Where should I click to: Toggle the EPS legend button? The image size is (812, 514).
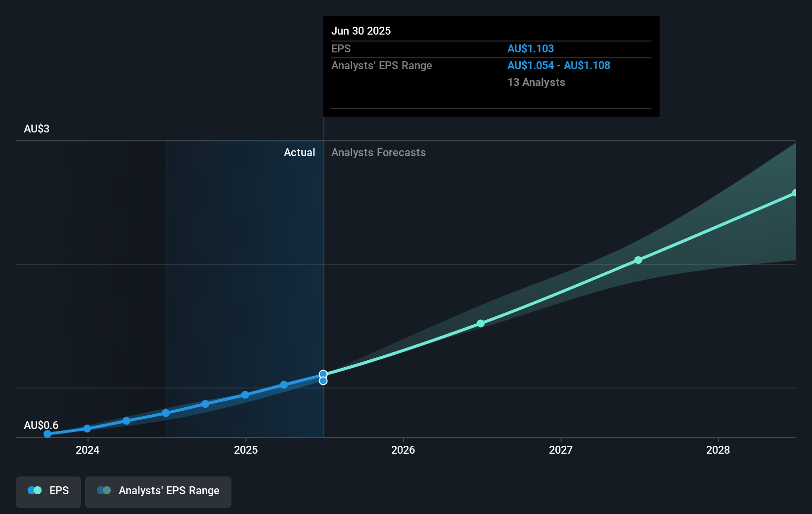tap(48, 492)
